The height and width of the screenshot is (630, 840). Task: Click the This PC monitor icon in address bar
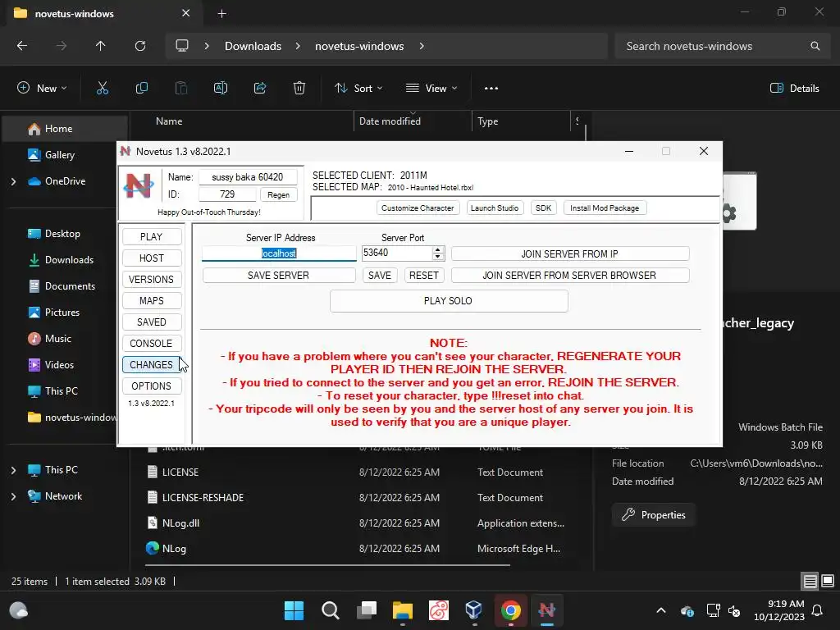182,46
